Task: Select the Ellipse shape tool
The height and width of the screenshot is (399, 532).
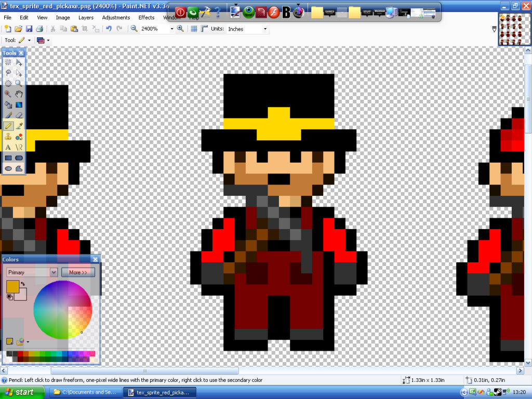Action: (x=8, y=169)
